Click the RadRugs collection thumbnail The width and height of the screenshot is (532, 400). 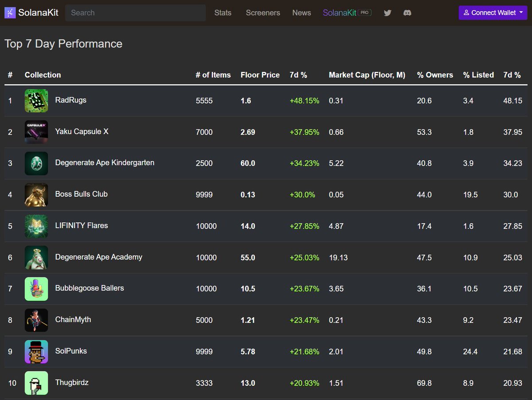[36, 101]
